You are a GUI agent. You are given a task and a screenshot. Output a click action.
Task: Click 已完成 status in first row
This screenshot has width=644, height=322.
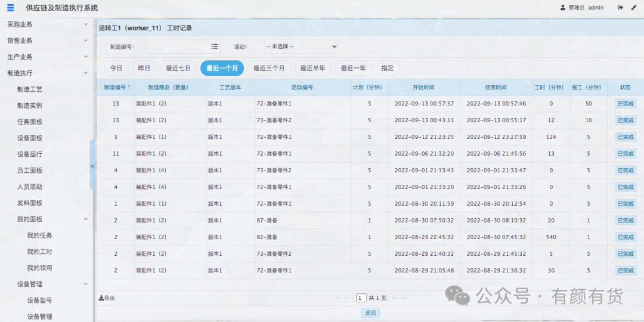(625, 104)
